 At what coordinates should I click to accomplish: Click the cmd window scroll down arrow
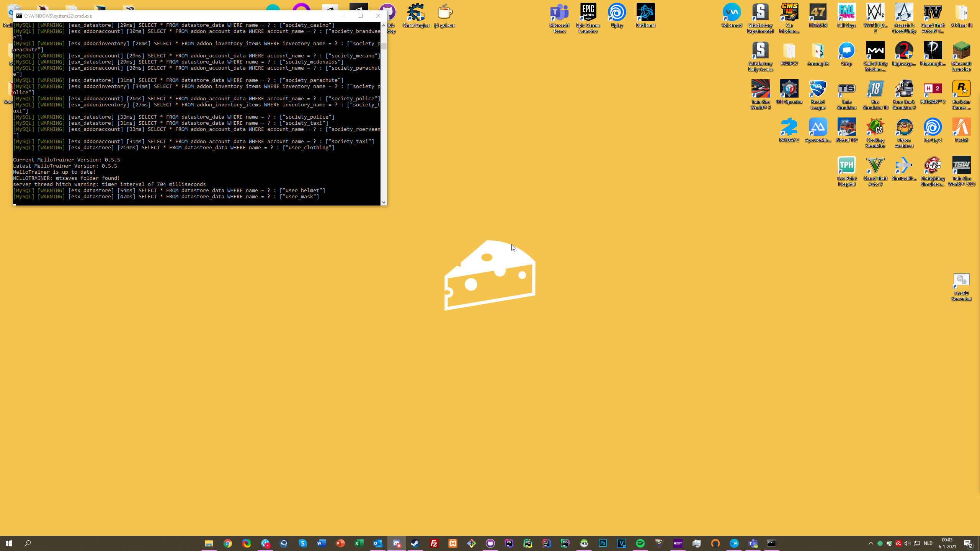tap(384, 202)
